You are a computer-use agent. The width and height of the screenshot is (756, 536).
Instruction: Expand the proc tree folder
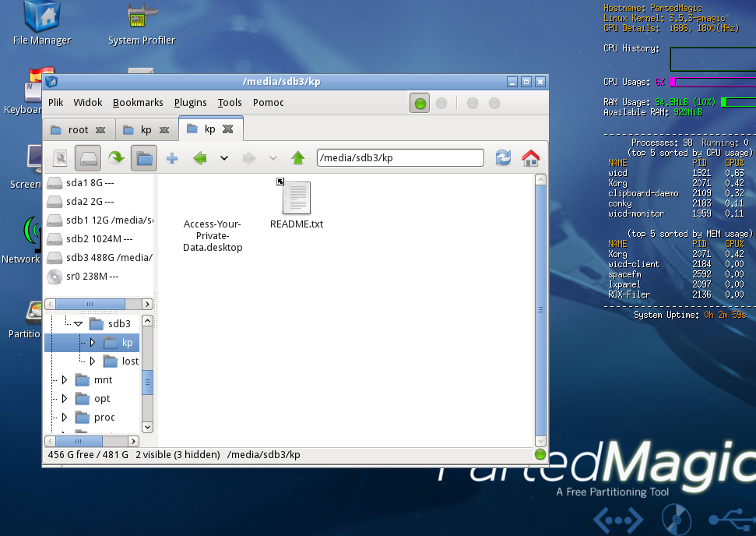[x=64, y=418]
